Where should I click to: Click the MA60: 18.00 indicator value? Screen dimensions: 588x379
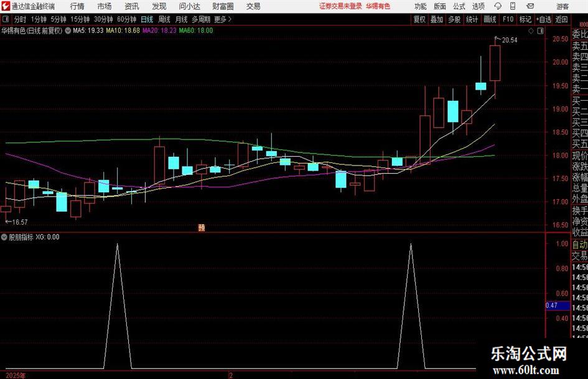[196, 30]
